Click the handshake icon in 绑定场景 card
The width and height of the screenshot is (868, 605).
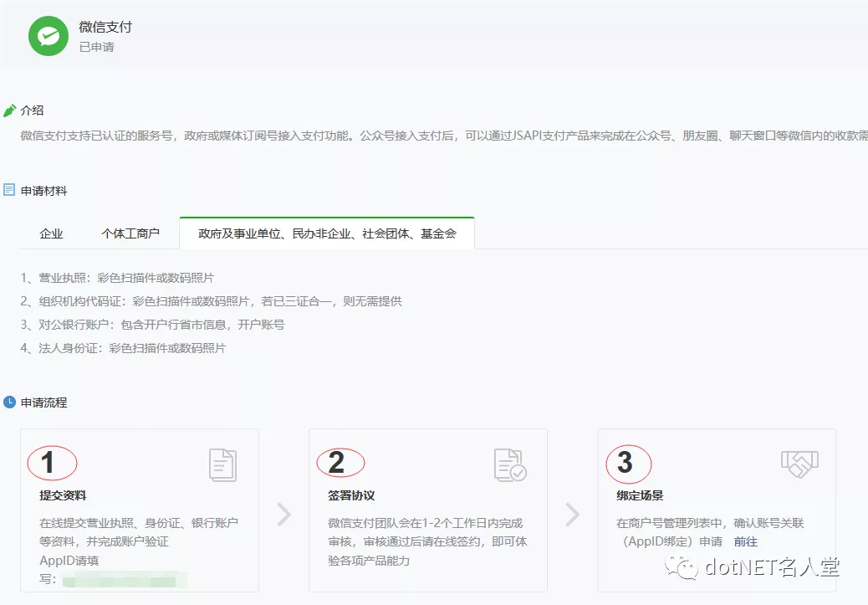tap(799, 464)
